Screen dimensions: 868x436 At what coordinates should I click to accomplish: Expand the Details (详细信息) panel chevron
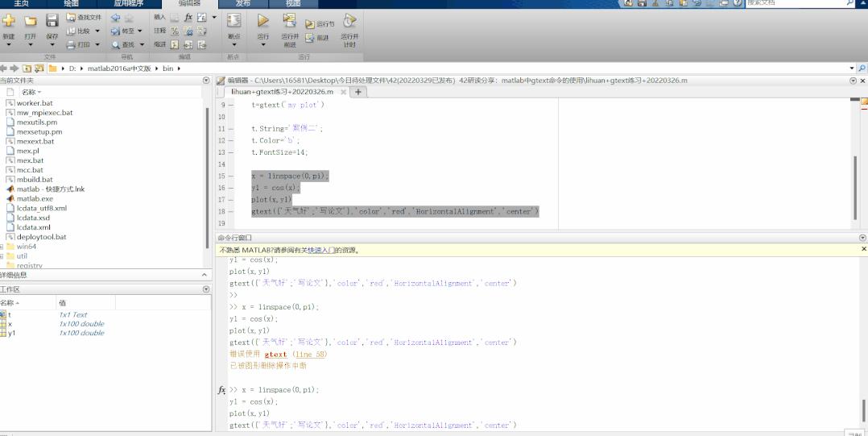click(205, 275)
